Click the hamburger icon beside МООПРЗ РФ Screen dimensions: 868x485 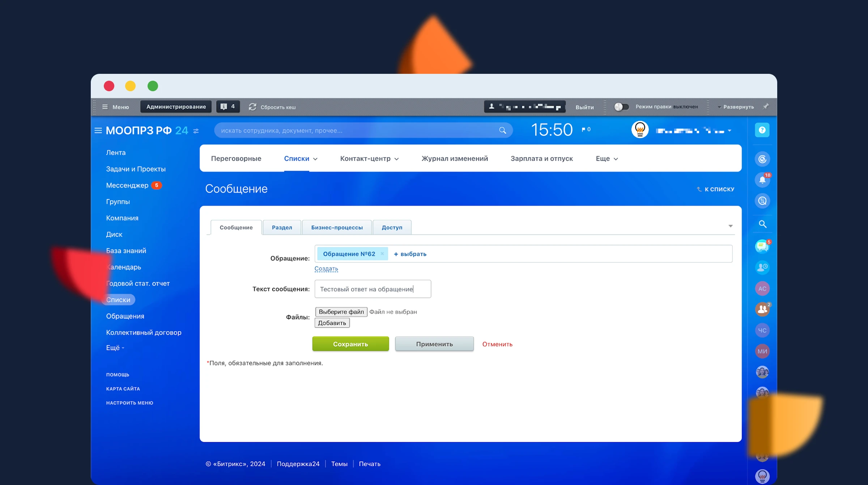(x=98, y=130)
